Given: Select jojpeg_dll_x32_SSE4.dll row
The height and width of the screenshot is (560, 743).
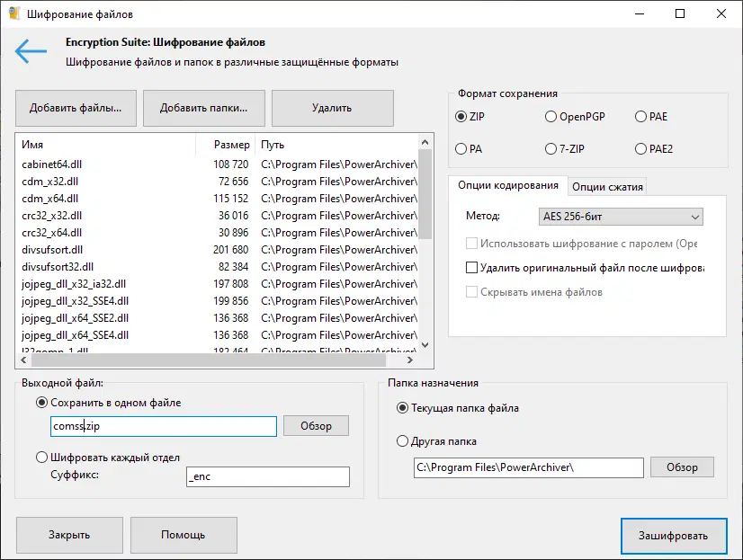Looking at the screenshot, I should [218, 300].
